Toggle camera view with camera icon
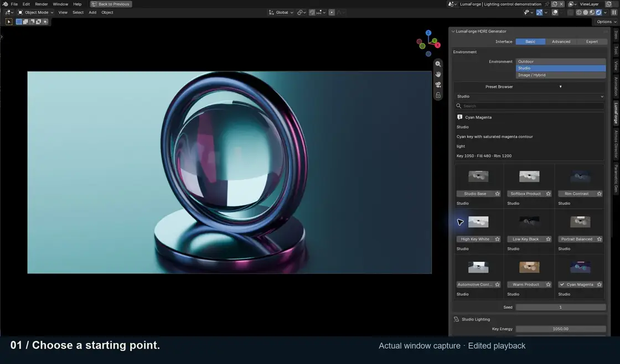 tap(438, 85)
